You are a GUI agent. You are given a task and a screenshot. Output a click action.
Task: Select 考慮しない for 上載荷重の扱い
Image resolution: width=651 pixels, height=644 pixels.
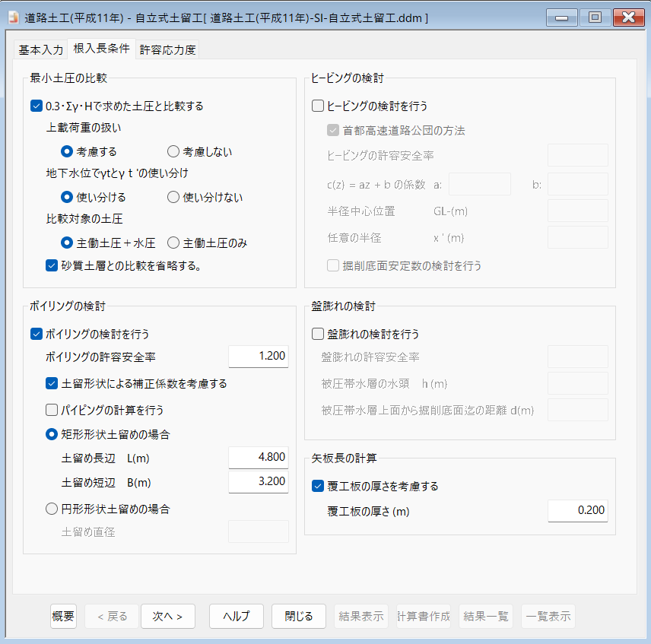(173, 151)
